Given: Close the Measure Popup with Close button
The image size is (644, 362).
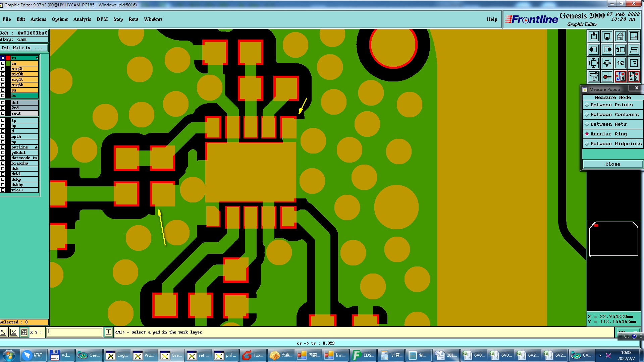Looking at the screenshot, I should click(612, 164).
